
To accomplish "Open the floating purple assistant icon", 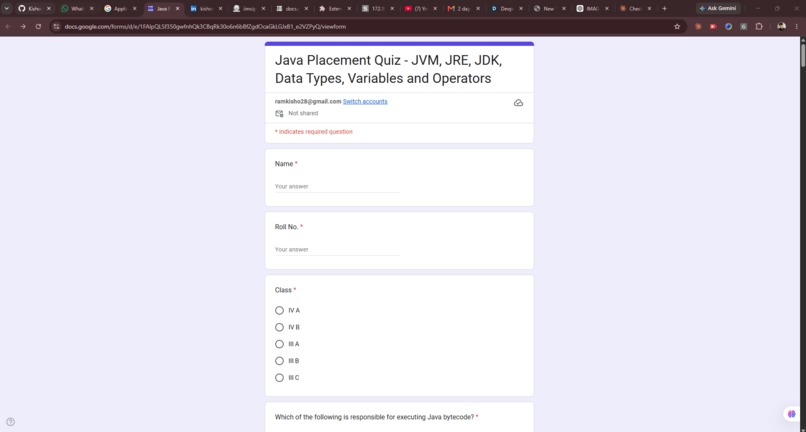I will [792, 414].
